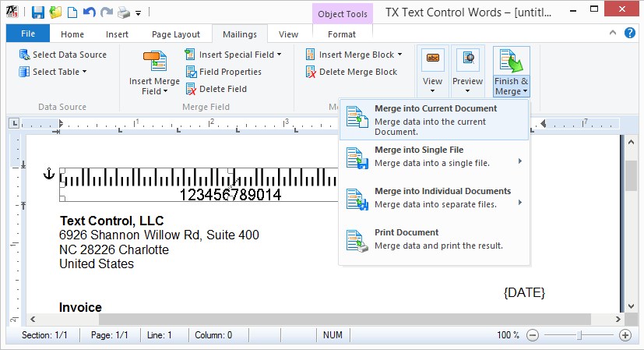Click the Select Data Source label
Screen dimensions: 644x350
point(69,55)
